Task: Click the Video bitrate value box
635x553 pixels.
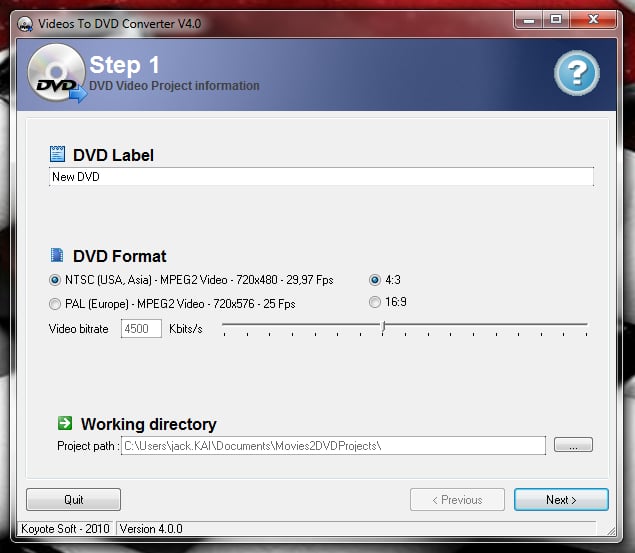Action: tap(141, 328)
